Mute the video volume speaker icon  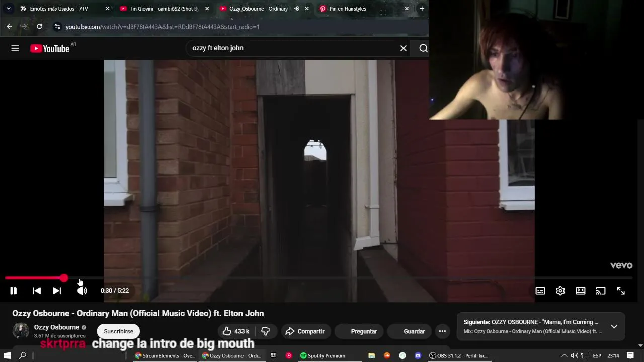[x=82, y=291]
